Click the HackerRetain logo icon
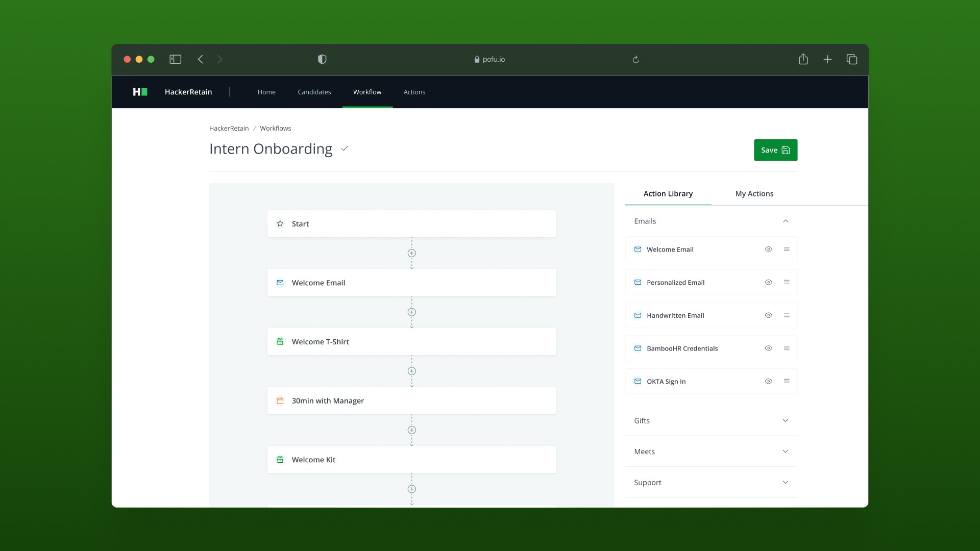Image resolution: width=980 pixels, height=551 pixels. [x=140, y=92]
